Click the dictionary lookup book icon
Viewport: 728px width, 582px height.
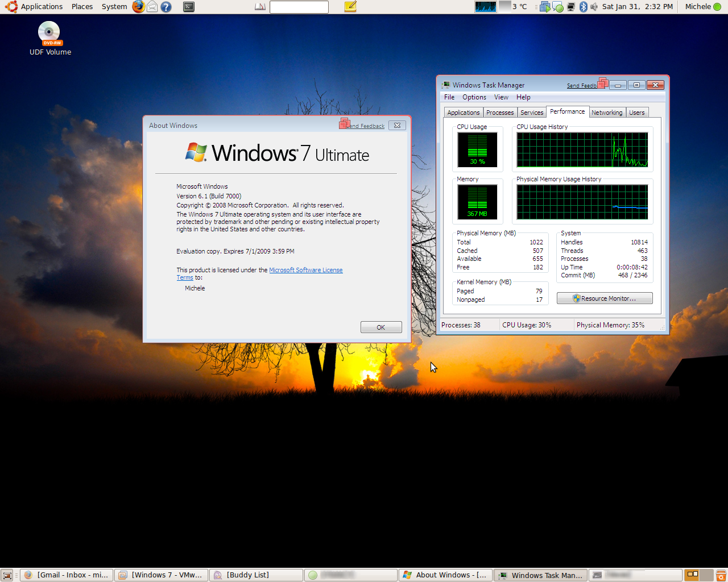pos(260,7)
